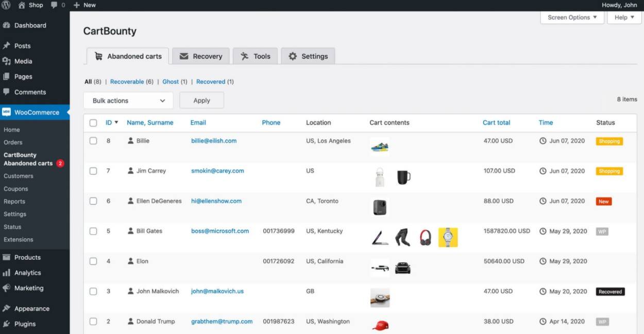Viewport: 644px width, 334px height.
Task: Click the red New status badge
Action: 604,202
